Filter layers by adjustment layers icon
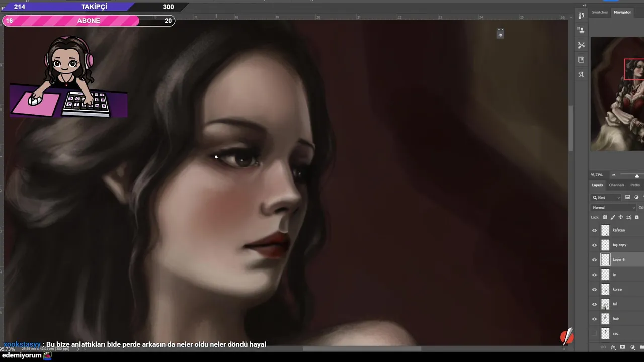 (x=636, y=198)
